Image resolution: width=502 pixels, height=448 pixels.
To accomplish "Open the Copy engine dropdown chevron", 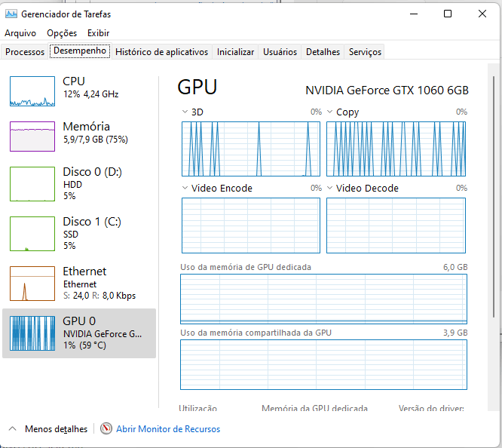I will [x=329, y=112].
